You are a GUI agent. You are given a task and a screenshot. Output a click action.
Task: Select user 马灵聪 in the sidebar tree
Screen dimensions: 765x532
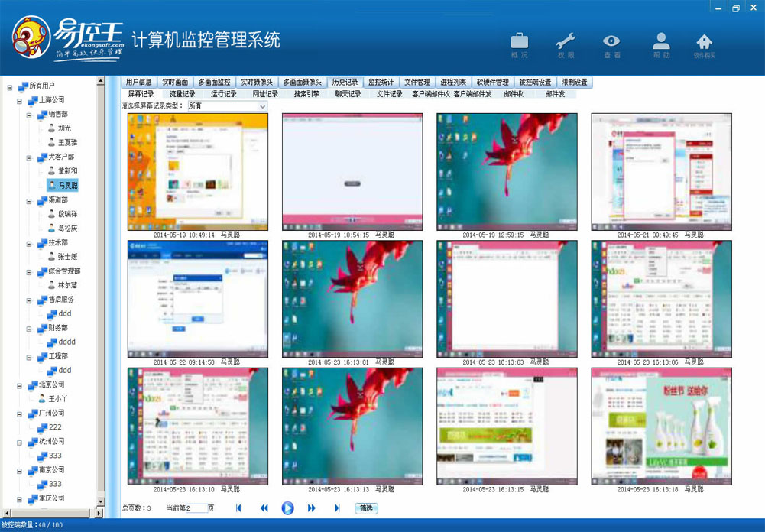click(63, 184)
